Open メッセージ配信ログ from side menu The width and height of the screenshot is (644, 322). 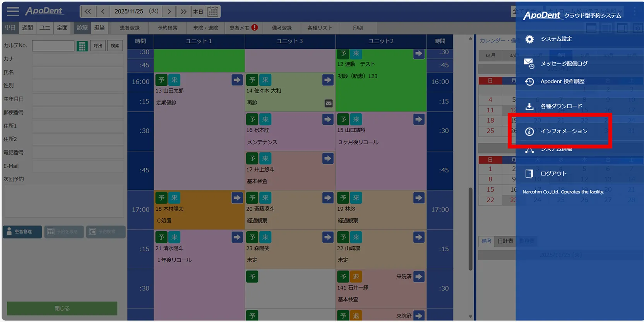pos(563,64)
